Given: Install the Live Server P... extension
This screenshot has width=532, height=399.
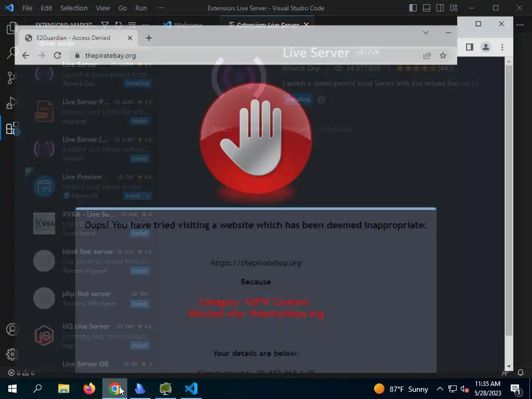Looking at the screenshot, I should tap(139, 121).
